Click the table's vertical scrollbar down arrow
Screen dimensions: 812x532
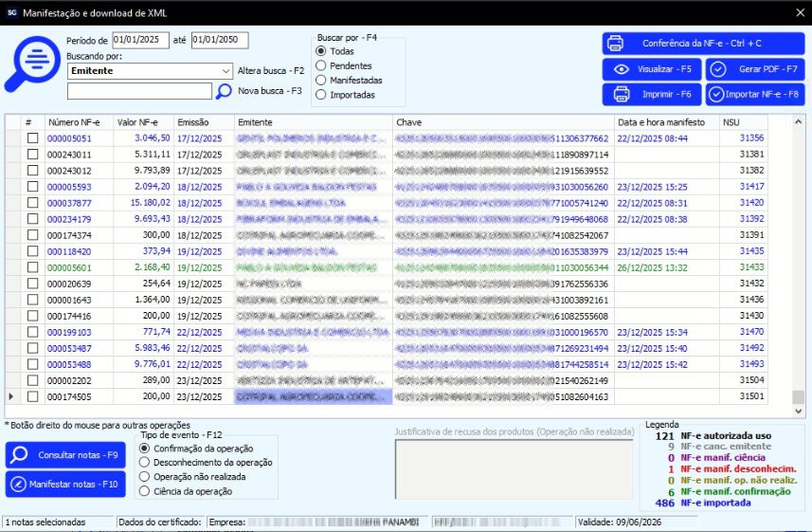[x=799, y=411]
